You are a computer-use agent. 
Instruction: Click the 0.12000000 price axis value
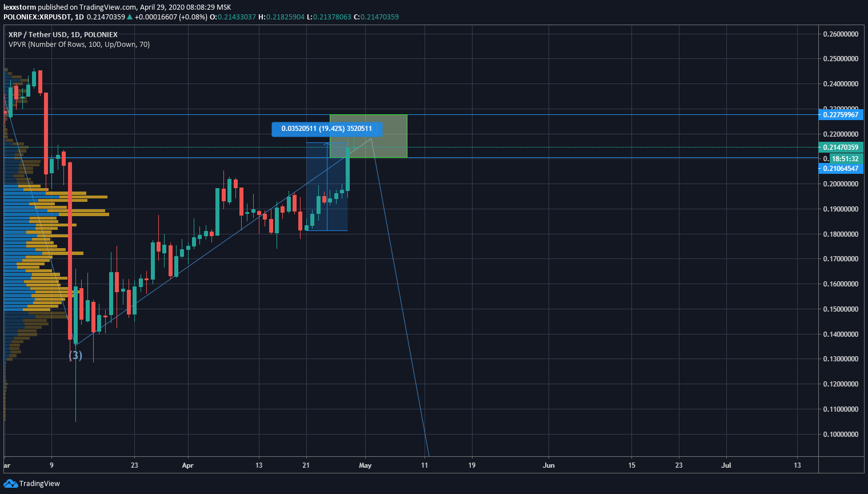point(841,384)
